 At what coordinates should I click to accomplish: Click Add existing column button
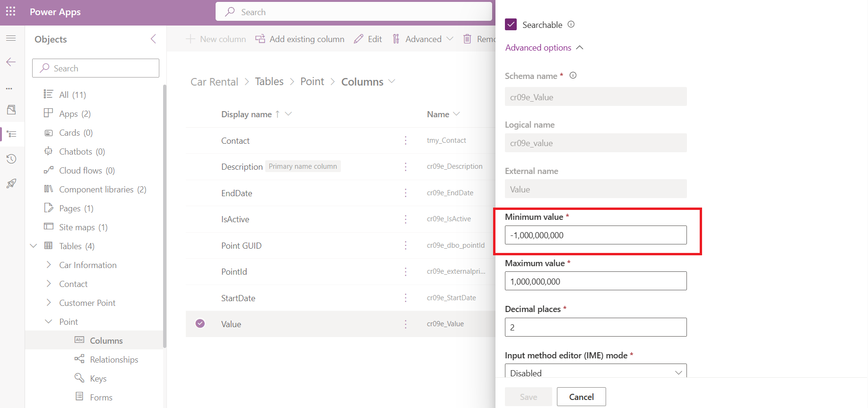(300, 39)
